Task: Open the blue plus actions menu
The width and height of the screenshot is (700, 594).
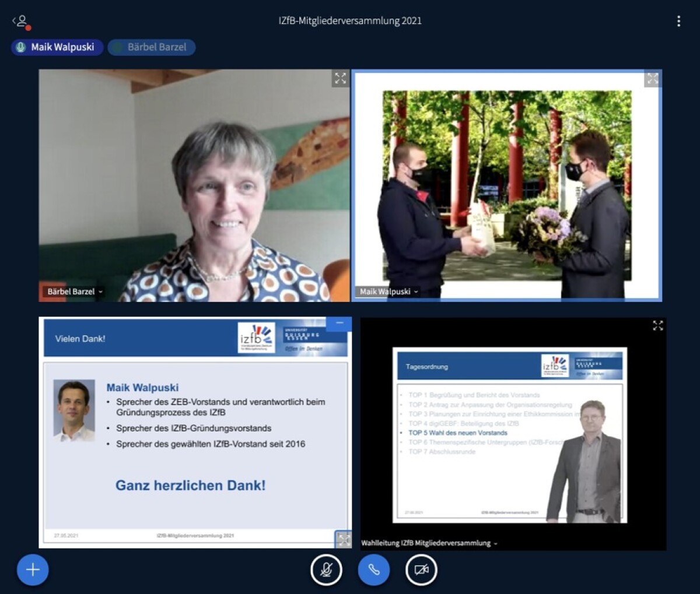Action: tap(33, 570)
